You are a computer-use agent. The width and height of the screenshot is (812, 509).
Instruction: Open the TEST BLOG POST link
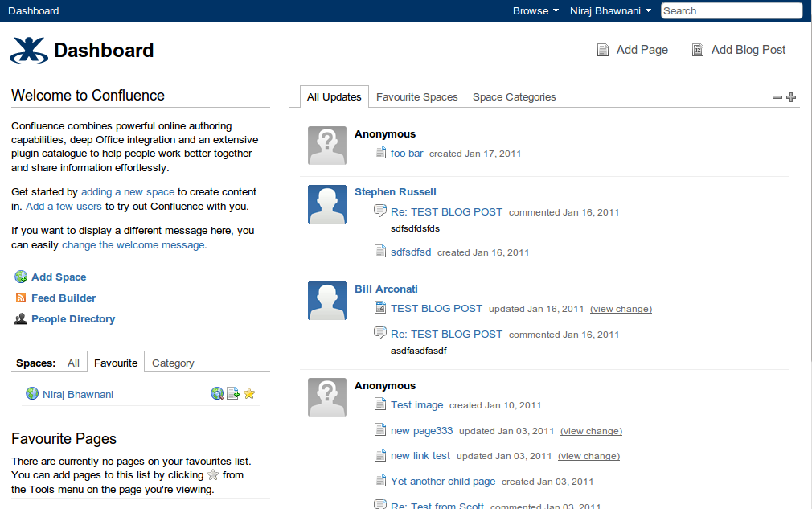click(x=436, y=309)
